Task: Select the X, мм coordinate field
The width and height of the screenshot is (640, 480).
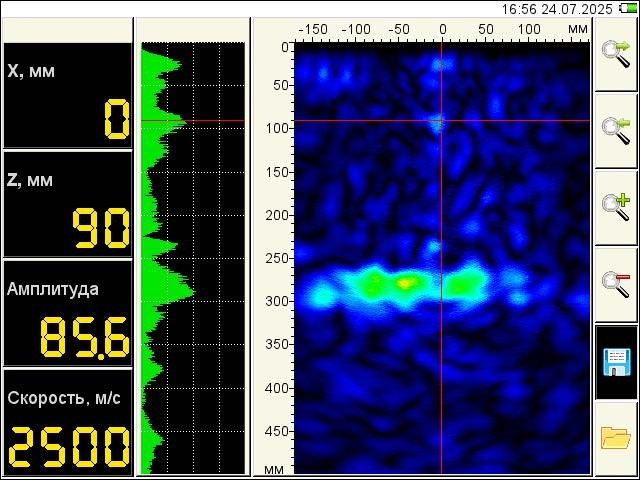Action: click(x=67, y=96)
